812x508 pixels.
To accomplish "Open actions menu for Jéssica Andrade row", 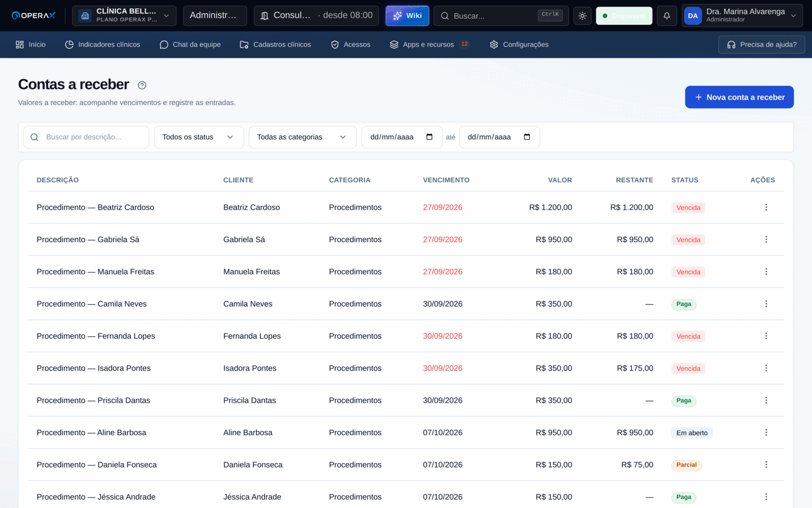I will pyautogui.click(x=766, y=497).
